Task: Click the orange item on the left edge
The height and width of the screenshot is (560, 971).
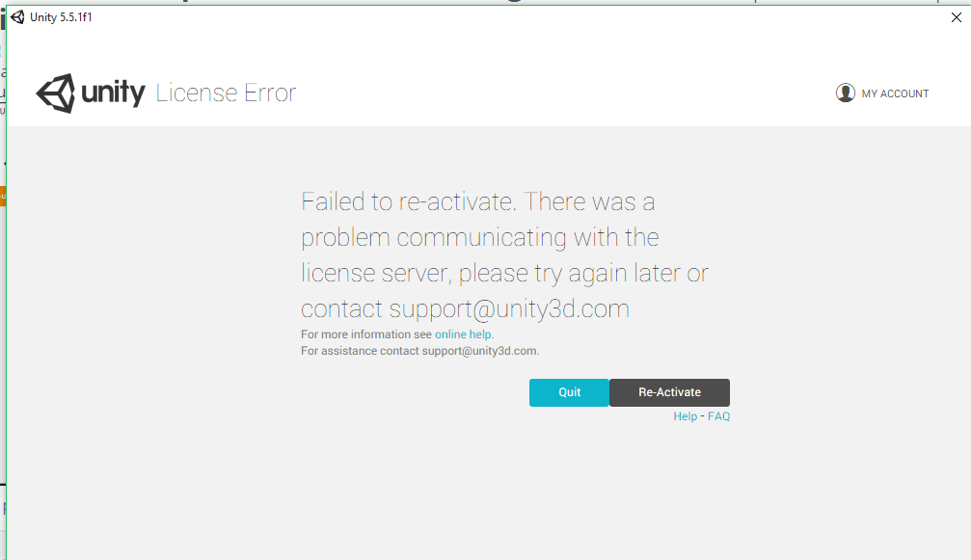Action: [3, 196]
